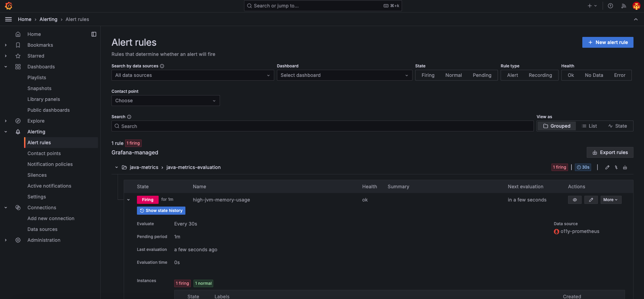Viewport: 644px width, 299px height.
Task: Go to Alerting breadcrumb link
Action: click(x=48, y=19)
